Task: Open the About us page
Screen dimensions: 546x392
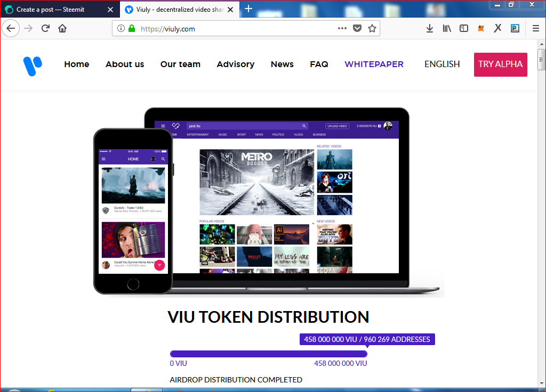Action: (125, 64)
